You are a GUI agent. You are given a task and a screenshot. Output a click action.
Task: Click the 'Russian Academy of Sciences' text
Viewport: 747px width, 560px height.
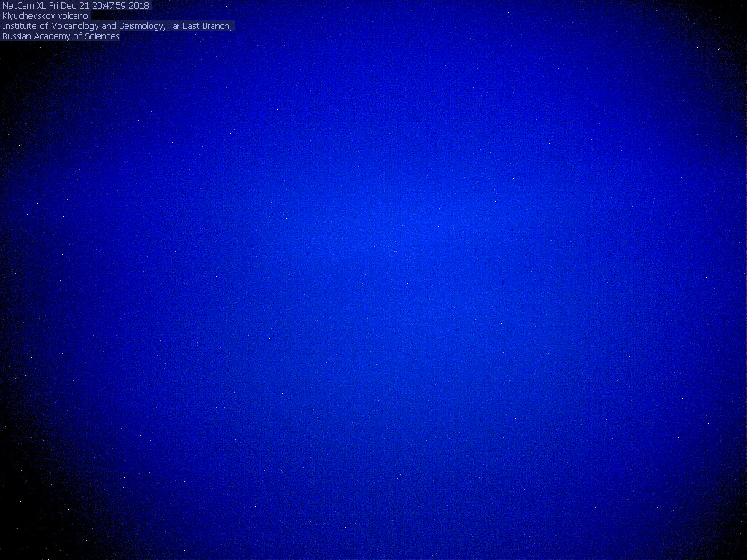(61, 36)
